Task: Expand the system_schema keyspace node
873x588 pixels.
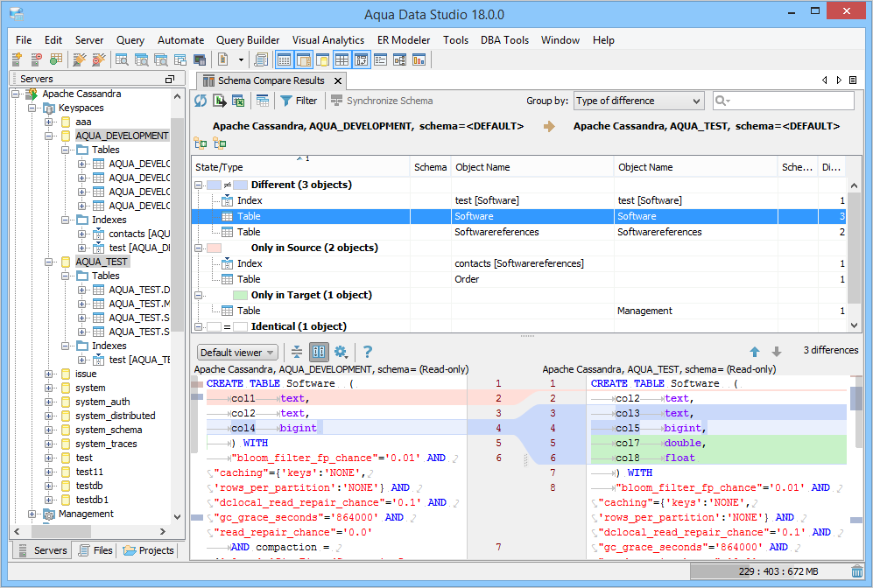Action: (x=48, y=430)
